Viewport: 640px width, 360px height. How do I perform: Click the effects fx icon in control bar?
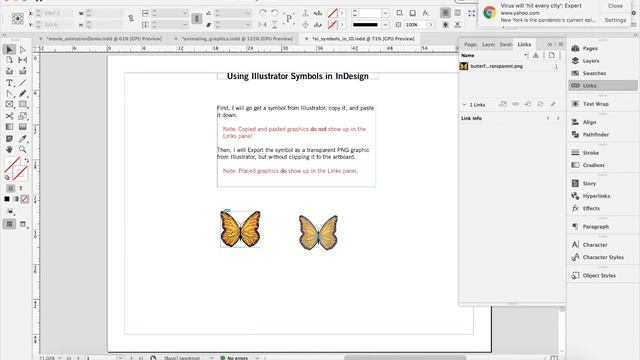point(426,13)
